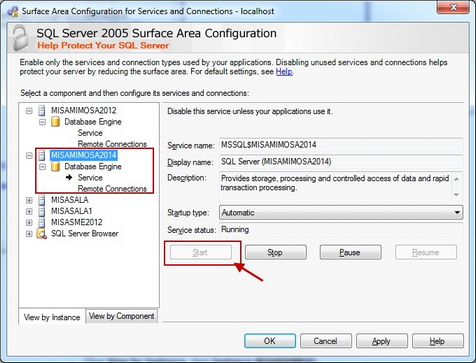Select Remote Connections under MISAMIMOSA2012
476x363 pixels.
click(x=112, y=144)
